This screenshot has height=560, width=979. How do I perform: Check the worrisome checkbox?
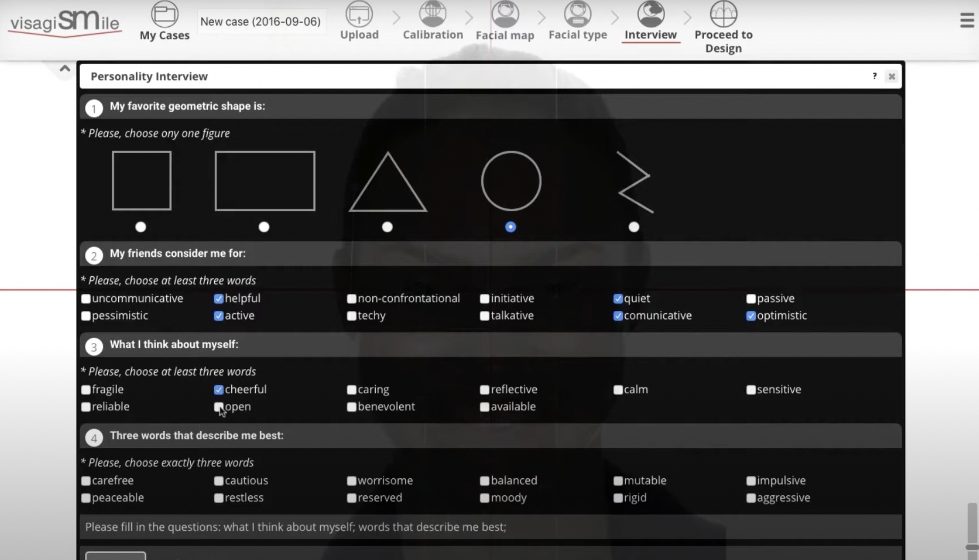tap(352, 481)
